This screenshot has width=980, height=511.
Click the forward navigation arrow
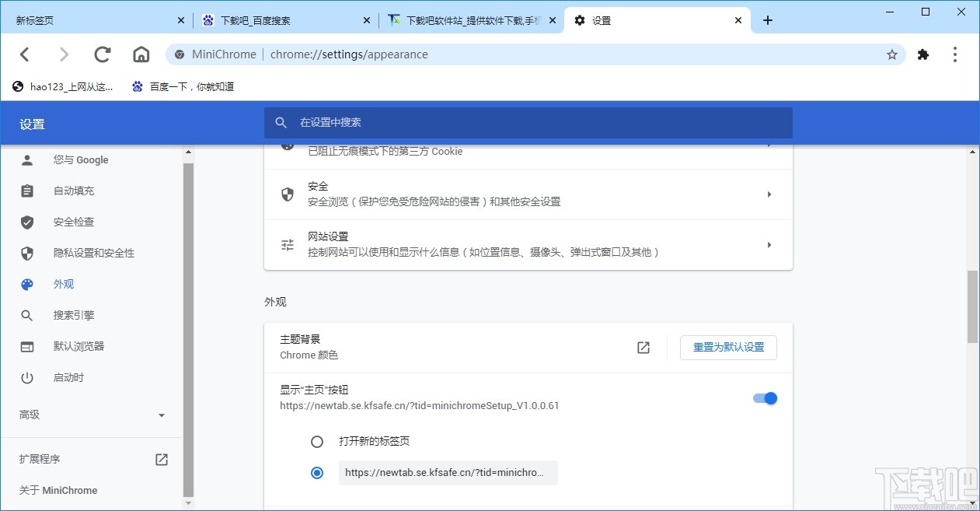pyautogui.click(x=64, y=54)
